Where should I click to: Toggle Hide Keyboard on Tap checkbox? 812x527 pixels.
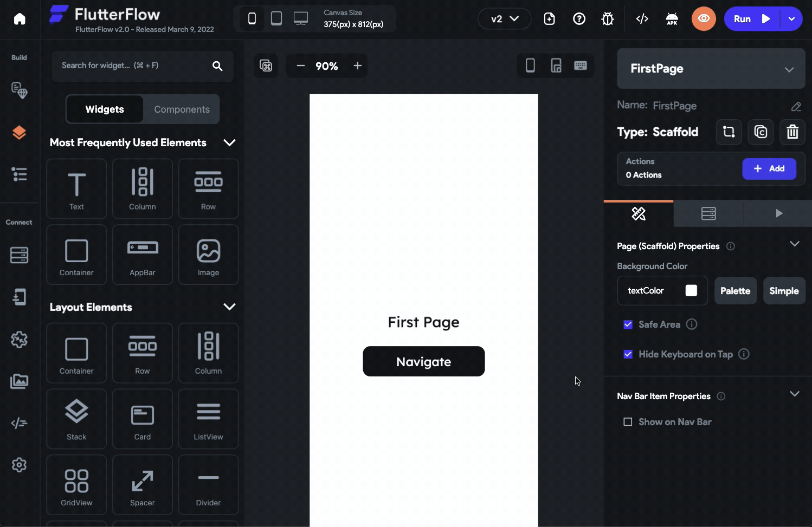tap(628, 354)
